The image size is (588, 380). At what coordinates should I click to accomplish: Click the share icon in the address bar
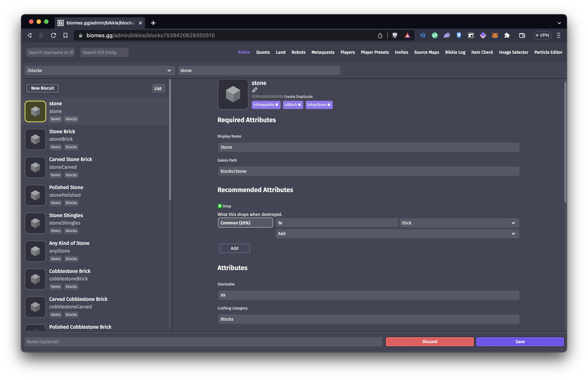[380, 35]
